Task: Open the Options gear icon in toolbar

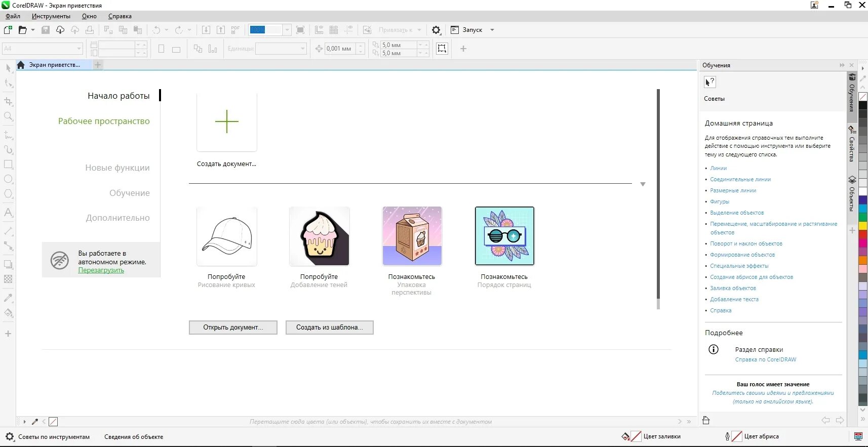Action: tap(436, 30)
